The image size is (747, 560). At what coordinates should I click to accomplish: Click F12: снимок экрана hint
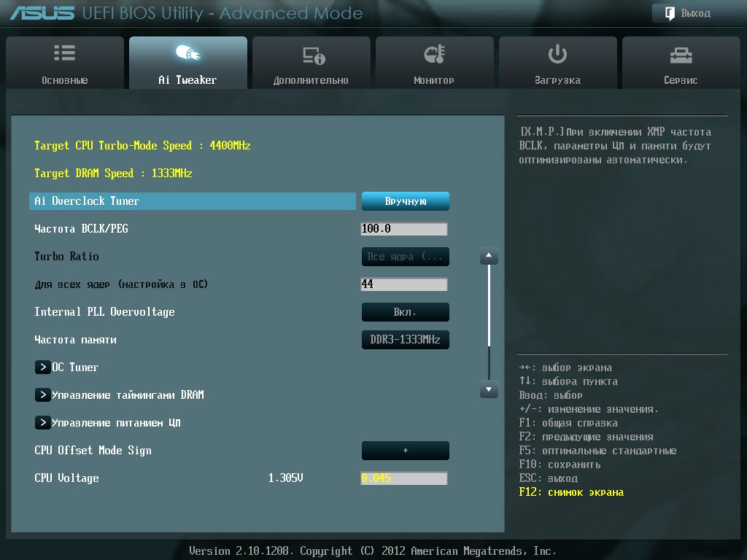pyautogui.click(x=571, y=492)
